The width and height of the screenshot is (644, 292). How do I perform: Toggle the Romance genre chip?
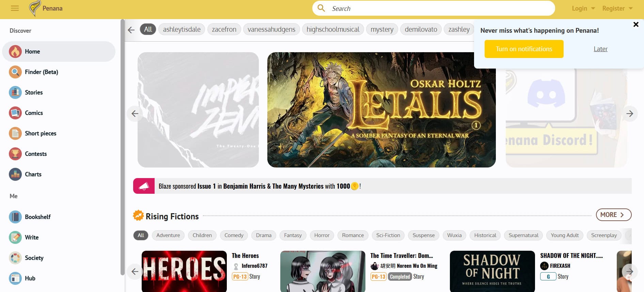352,235
